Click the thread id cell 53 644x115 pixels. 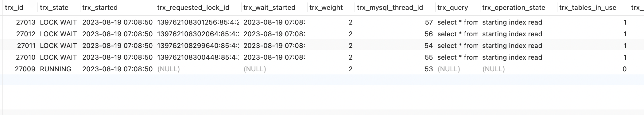429,69
